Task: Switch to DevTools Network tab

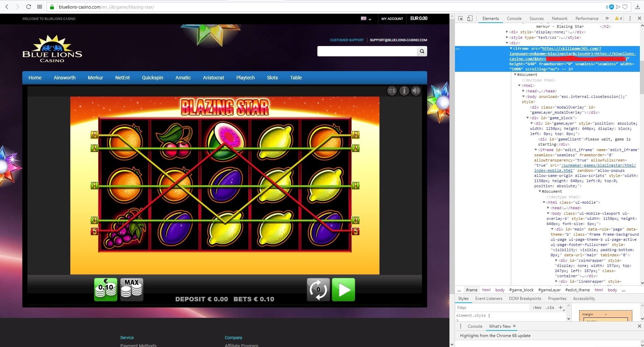Action: tap(559, 19)
